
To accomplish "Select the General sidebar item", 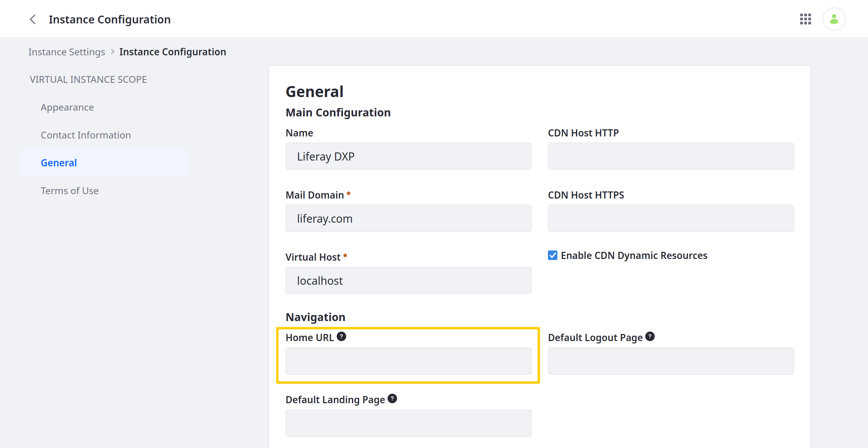I will pos(59,162).
